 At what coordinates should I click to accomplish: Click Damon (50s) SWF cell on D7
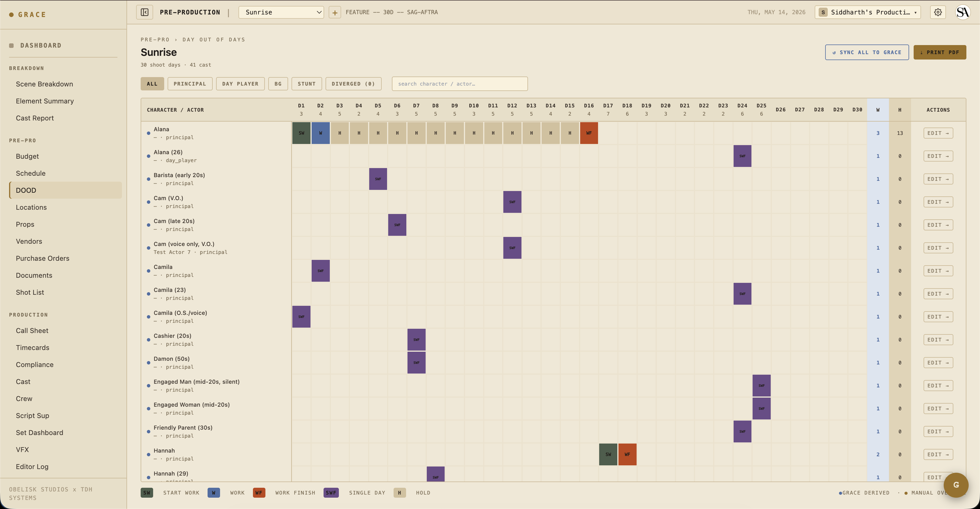pos(417,363)
